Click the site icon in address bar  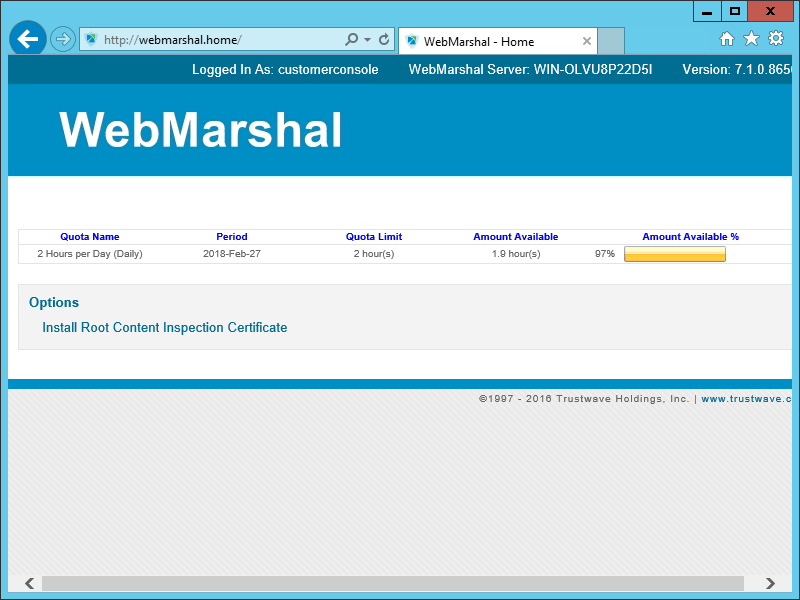92,40
